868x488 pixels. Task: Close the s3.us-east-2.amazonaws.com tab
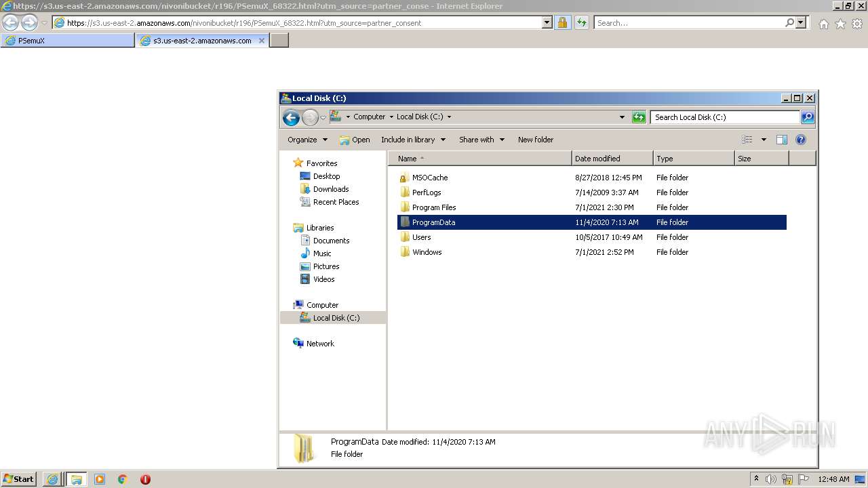point(262,41)
